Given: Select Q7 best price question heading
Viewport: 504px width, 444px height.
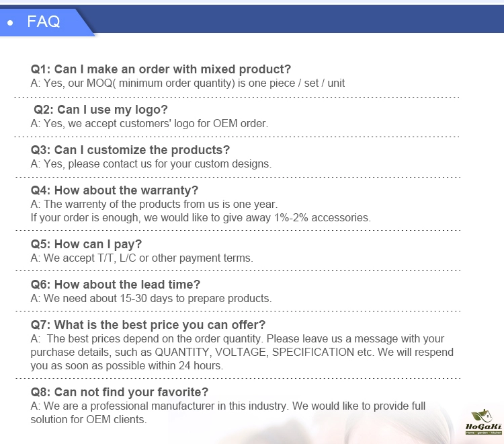Looking at the screenshot, I should 148,325.
